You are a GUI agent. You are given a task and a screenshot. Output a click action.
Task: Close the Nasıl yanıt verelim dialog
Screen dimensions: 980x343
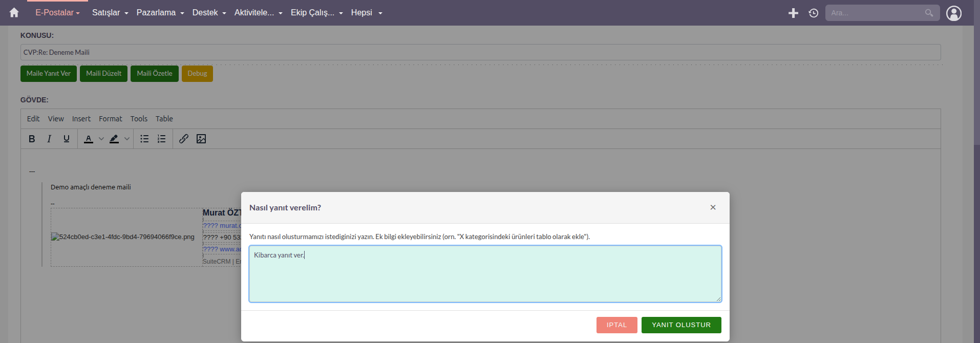click(713, 207)
